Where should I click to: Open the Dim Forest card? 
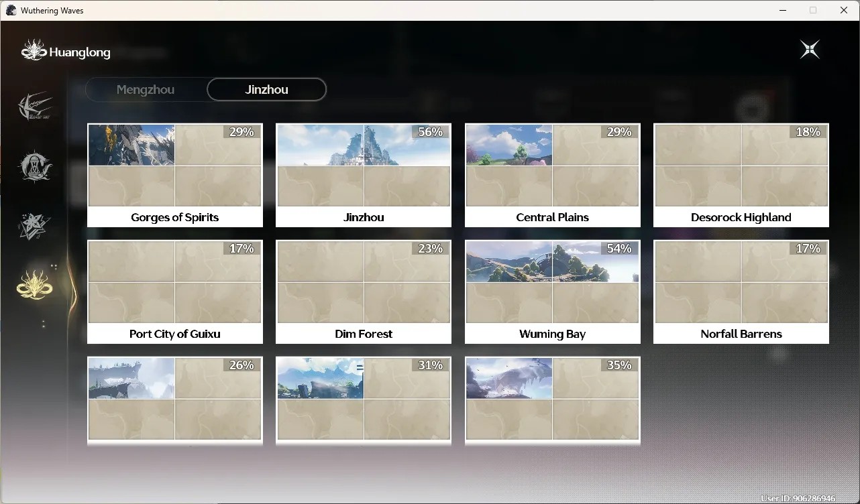364,292
